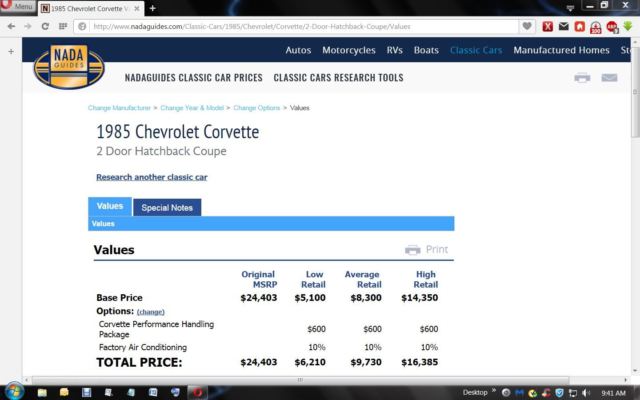Viewport: 640px width, 400px height.
Task: Click the green download arrow icon
Action: coord(628,27)
